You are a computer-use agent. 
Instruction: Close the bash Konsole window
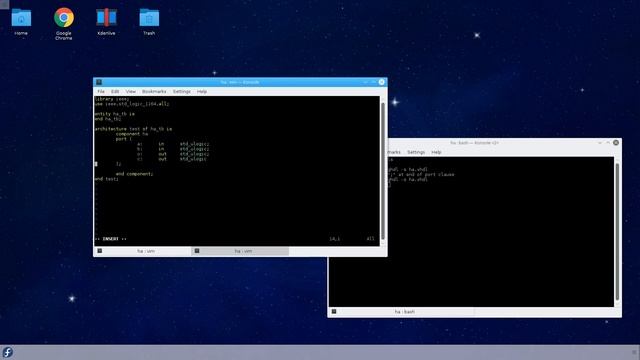[616, 142]
